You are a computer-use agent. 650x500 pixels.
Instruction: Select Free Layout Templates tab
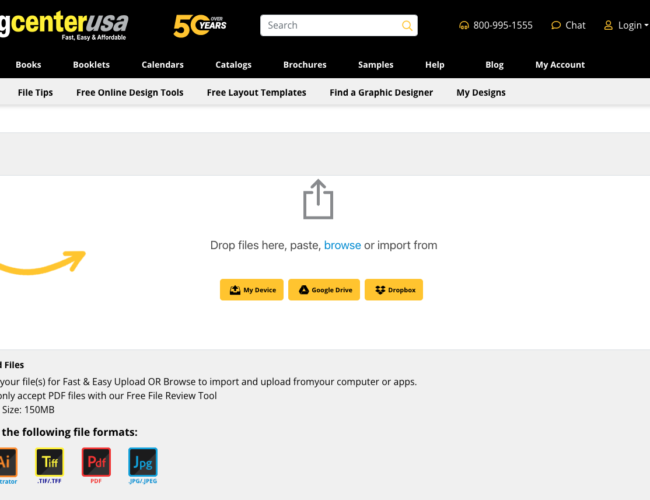point(256,92)
